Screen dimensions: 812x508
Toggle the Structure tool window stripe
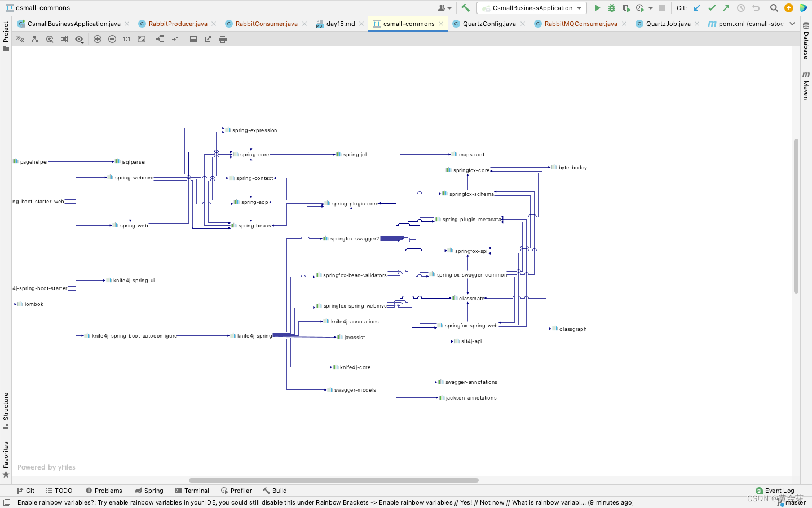click(6, 410)
